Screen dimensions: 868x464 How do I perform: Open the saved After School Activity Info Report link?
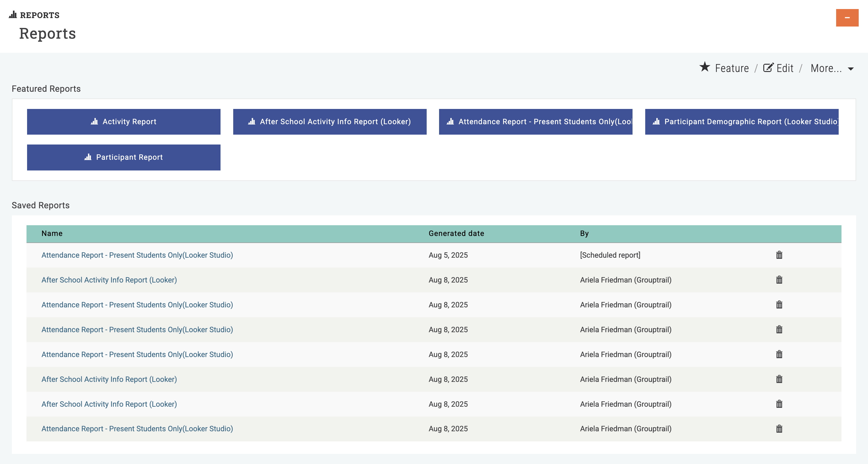pyautogui.click(x=109, y=280)
